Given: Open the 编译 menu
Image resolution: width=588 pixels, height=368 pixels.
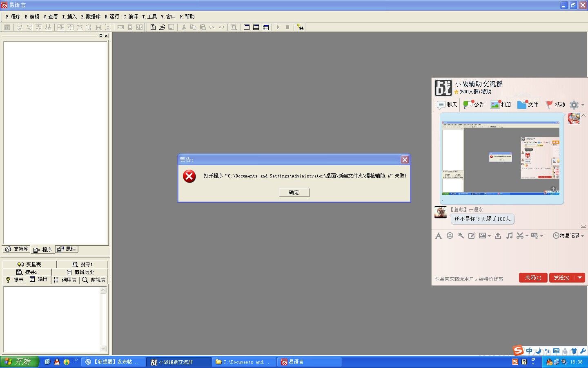Looking at the screenshot, I should (x=131, y=17).
